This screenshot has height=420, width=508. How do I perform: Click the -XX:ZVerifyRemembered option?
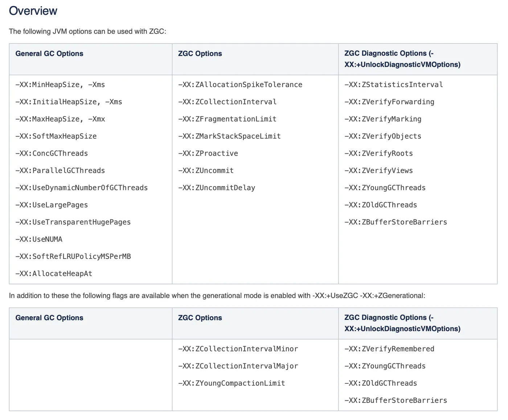point(389,349)
